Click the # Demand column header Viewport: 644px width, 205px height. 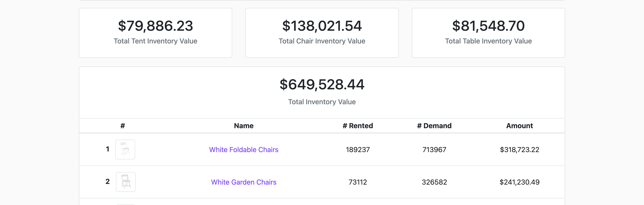coord(434,126)
